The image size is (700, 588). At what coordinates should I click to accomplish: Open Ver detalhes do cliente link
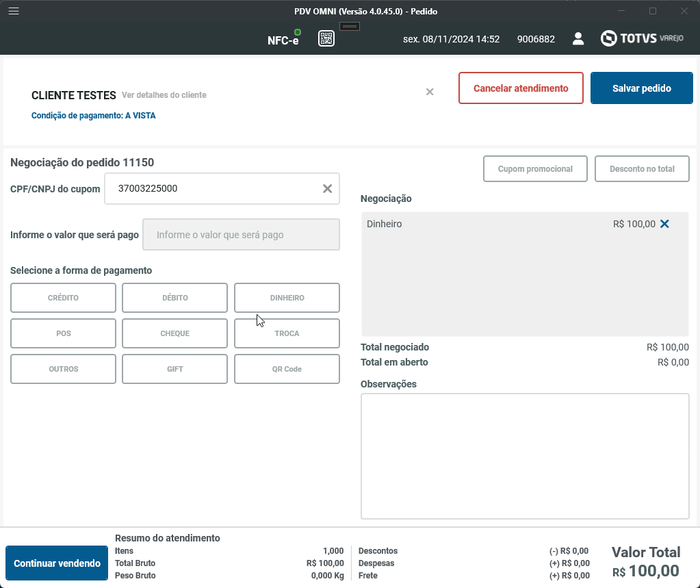[x=164, y=95]
